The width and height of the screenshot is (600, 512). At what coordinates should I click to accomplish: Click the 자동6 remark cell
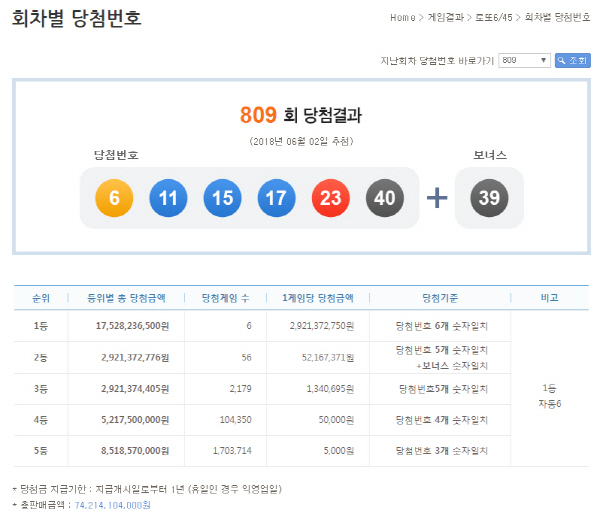[549, 404]
